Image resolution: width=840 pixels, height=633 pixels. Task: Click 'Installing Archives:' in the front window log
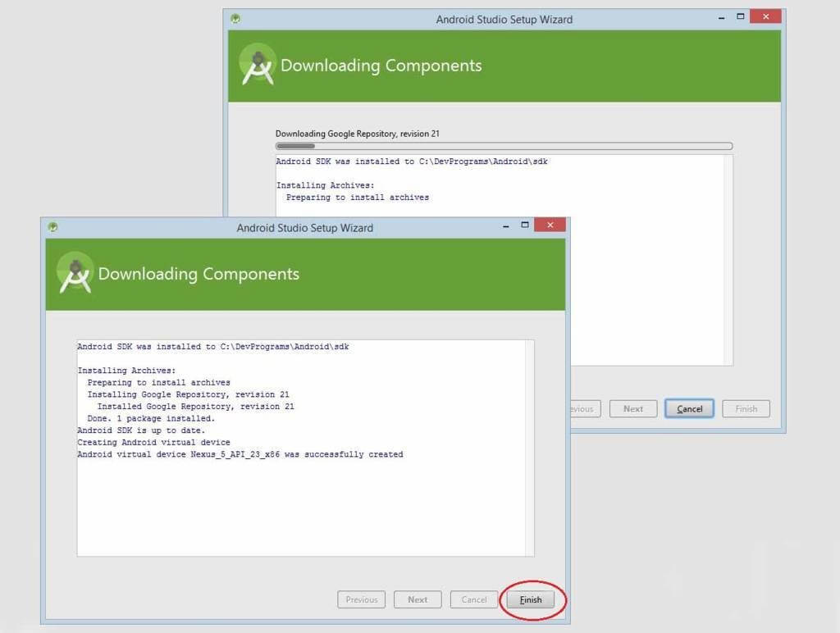pyautogui.click(x=126, y=371)
